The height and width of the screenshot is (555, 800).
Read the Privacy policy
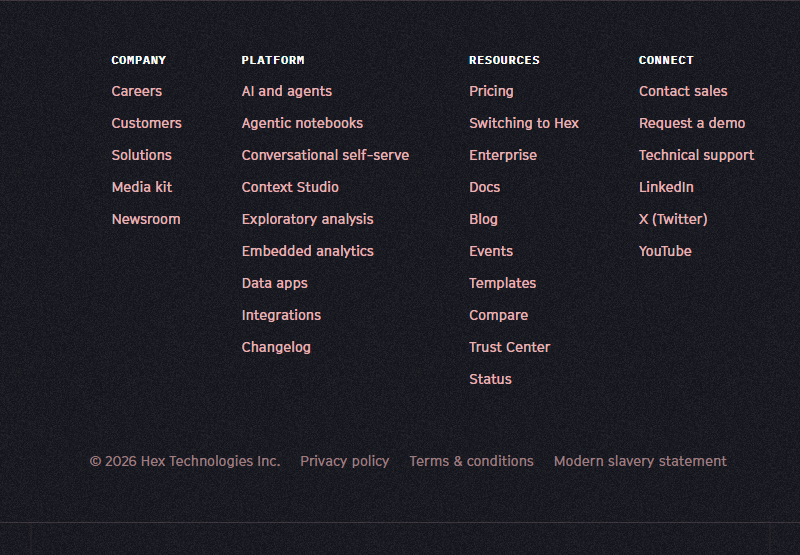pyautogui.click(x=344, y=461)
